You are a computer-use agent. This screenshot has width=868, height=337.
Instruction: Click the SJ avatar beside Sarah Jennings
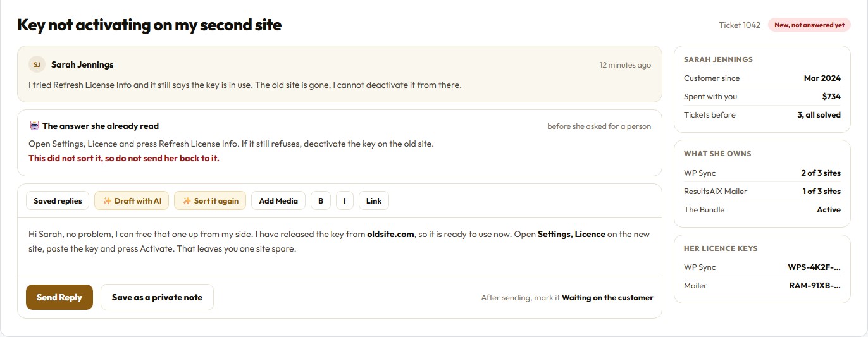click(37, 64)
